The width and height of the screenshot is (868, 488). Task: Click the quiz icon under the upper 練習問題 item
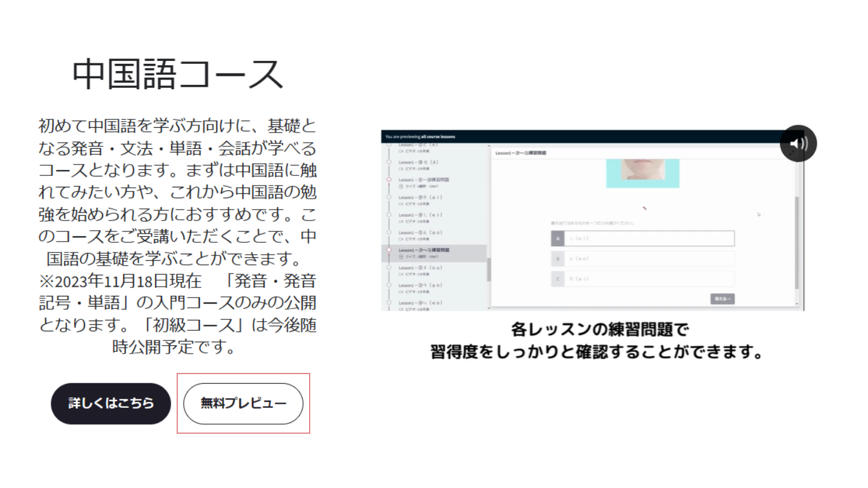tap(401, 187)
